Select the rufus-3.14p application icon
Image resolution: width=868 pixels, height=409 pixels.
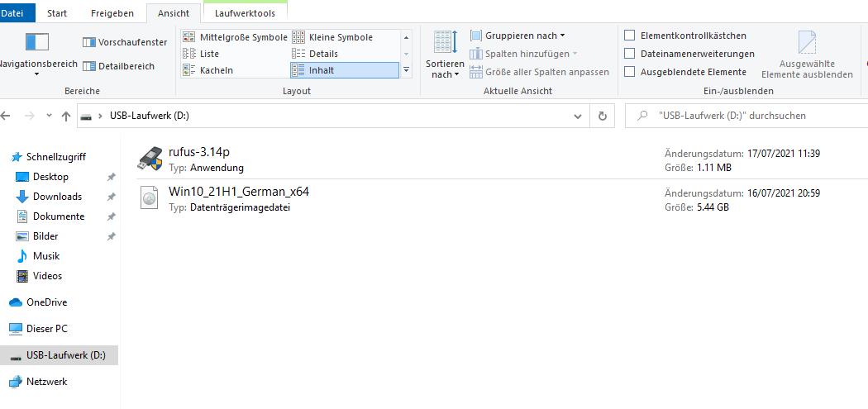tap(149, 159)
